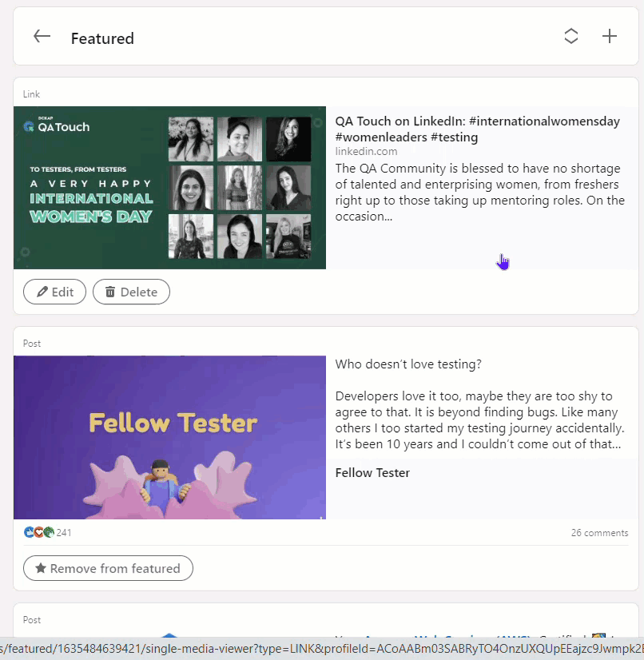Click the star icon in Remove from featured
Viewport: 644px width, 660px height.
[x=40, y=569]
